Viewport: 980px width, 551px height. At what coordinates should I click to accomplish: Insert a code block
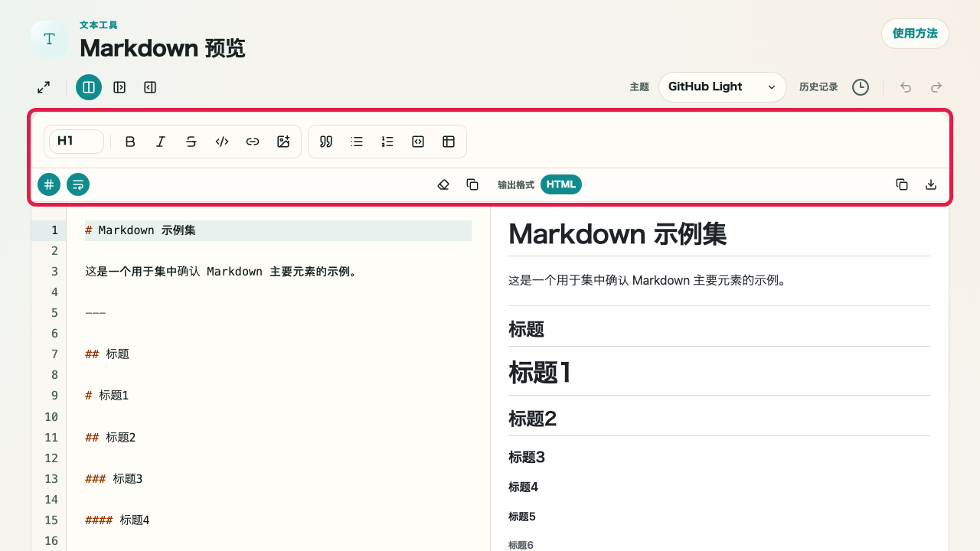[x=418, y=142]
